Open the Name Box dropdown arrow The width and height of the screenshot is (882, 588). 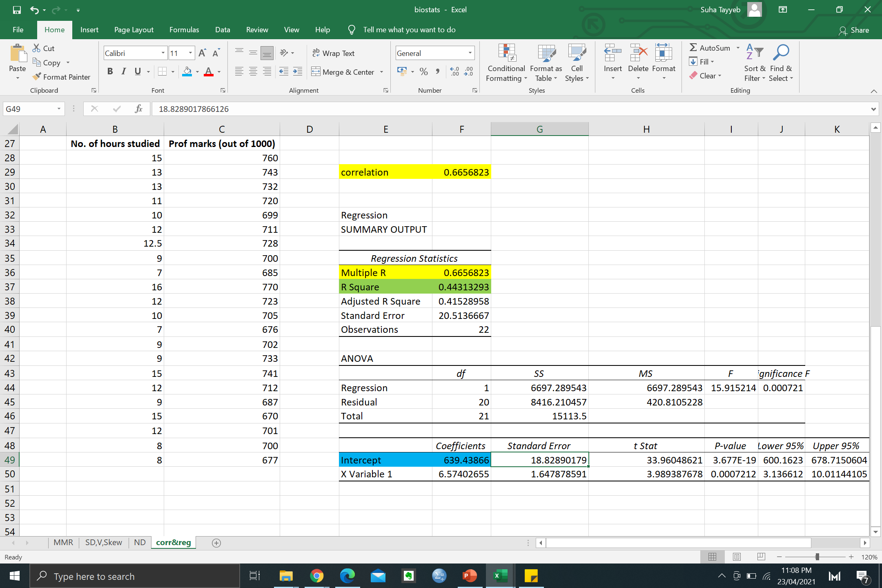point(59,109)
